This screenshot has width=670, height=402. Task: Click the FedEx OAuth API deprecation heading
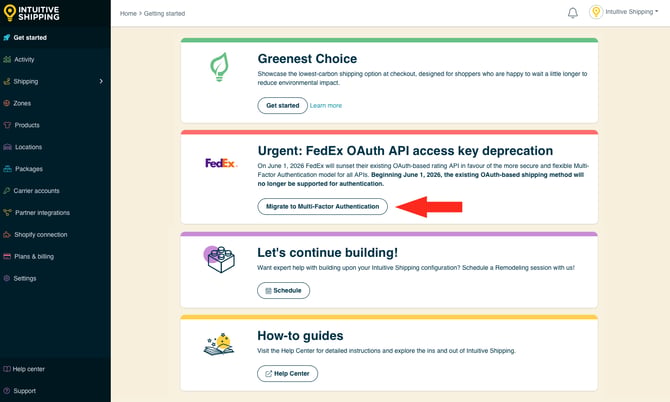click(x=405, y=151)
